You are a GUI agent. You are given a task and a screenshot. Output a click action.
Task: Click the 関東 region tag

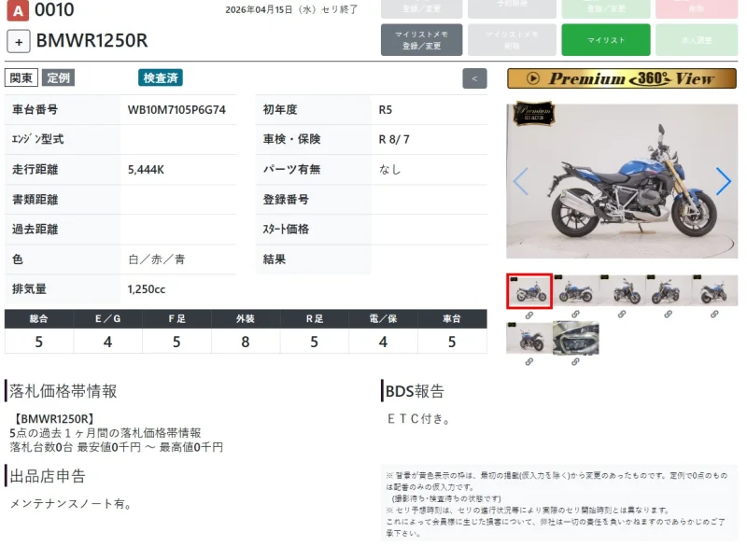pyautogui.click(x=21, y=77)
